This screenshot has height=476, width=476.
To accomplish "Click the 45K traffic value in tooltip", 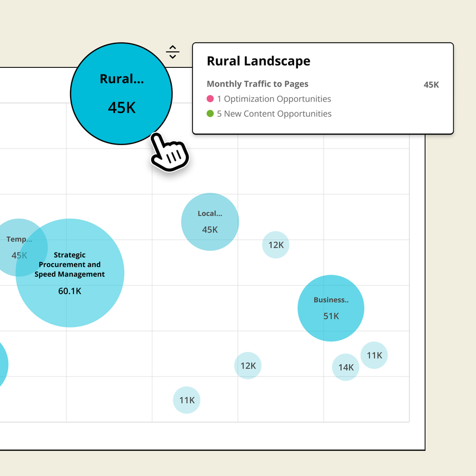I will tap(431, 85).
